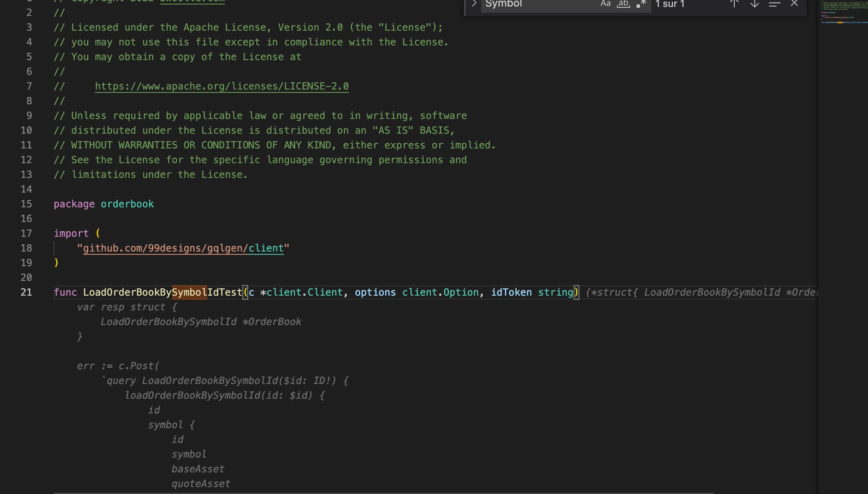Toggle Use Regular Expression option
This screenshot has width=868, height=494.
tap(641, 4)
